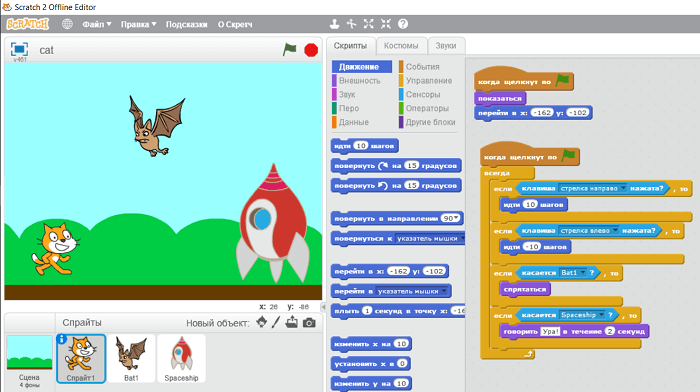Image resolution: width=700 pixels, height=392 pixels.
Task: Select the Другие блоки category
Action: click(x=427, y=122)
